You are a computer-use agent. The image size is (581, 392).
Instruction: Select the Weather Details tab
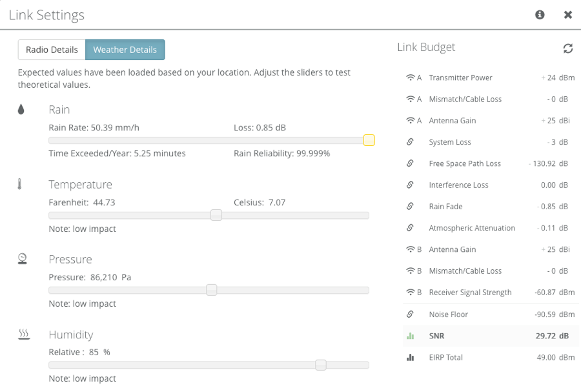125,50
